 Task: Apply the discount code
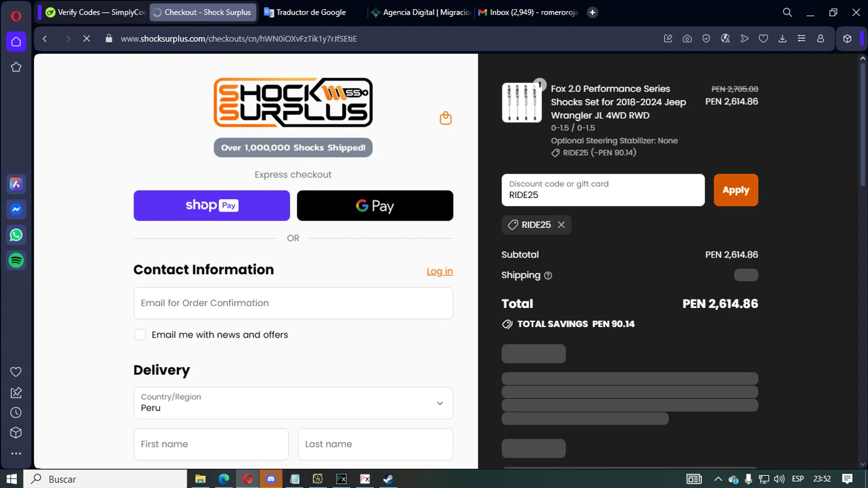(736, 190)
